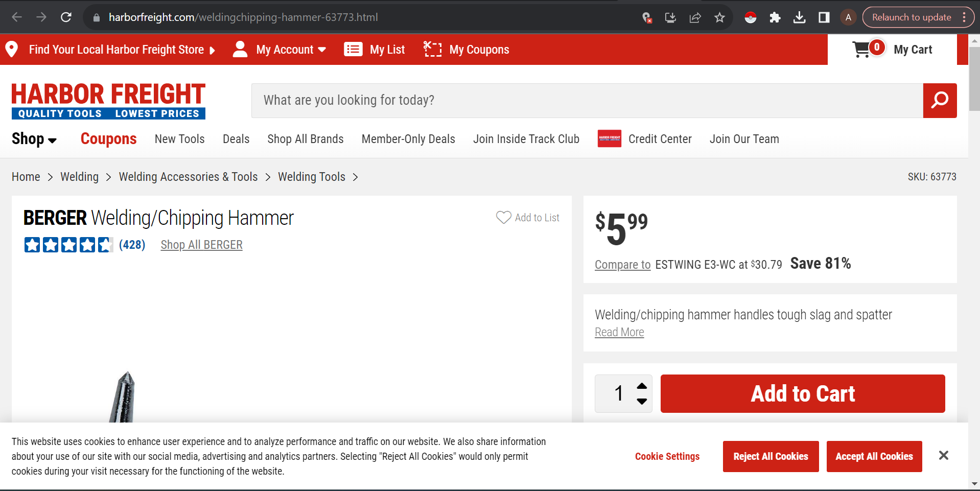Click the Add to List heart icon

pyautogui.click(x=504, y=217)
